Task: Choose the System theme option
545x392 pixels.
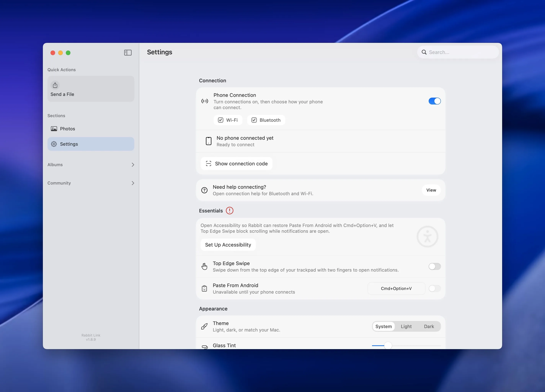Action: pyautogui.click(x=383, y=326)
